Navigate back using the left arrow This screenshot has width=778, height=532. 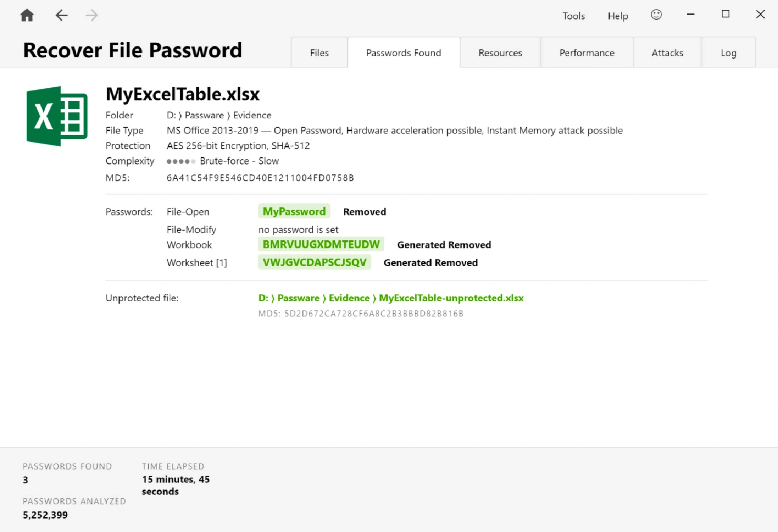coord(62,15)
